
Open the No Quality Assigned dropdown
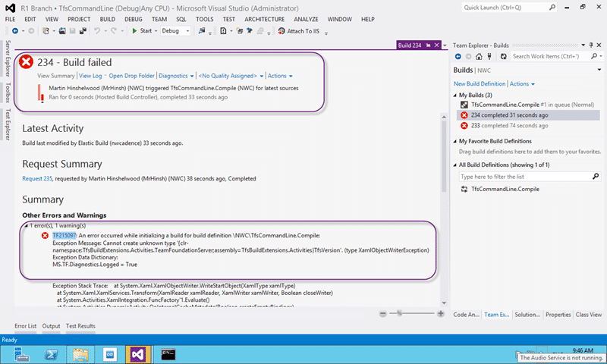[231, 76]
